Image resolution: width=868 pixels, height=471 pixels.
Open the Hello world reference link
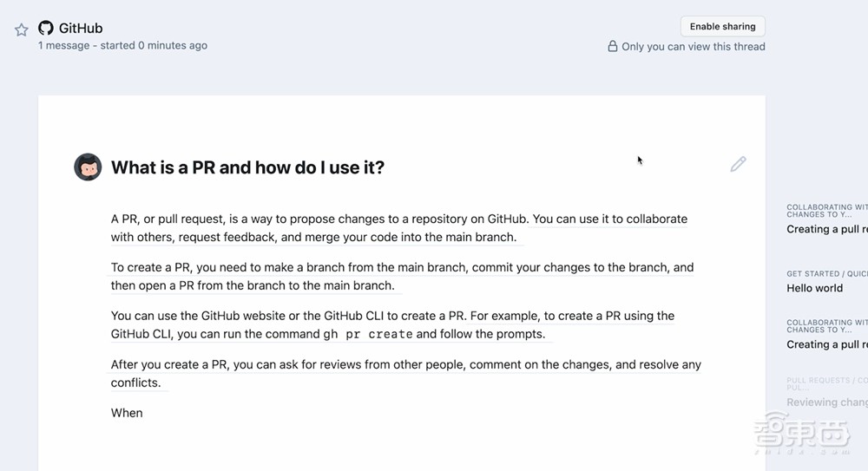pyautogui.click(x=815, y=288)
